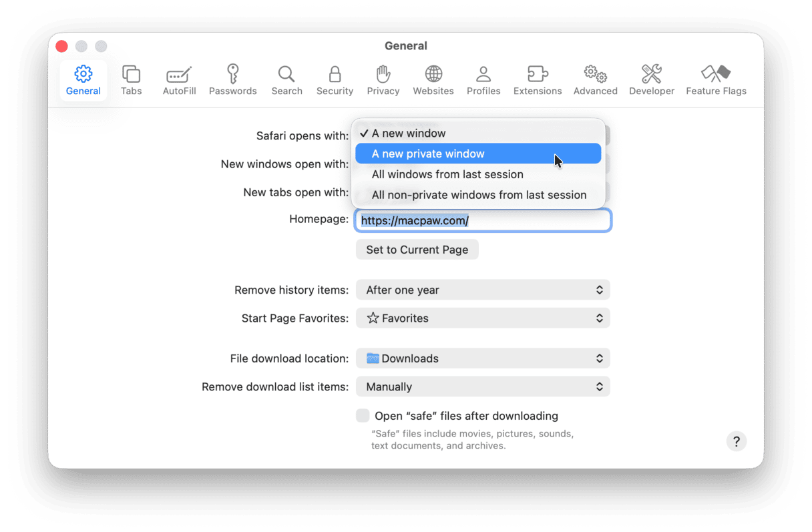Switch to the Websites globe pane
The image size is (812, 532).
(433, 80)
